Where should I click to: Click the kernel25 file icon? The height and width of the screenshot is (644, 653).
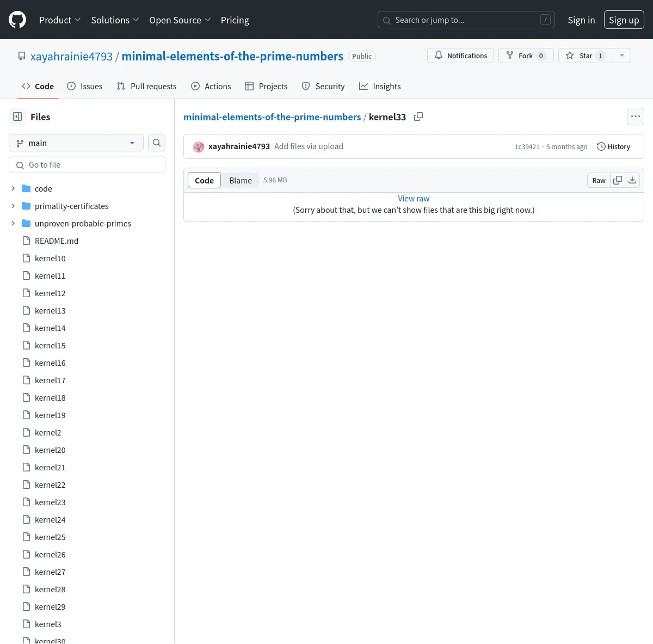[26, 537]
